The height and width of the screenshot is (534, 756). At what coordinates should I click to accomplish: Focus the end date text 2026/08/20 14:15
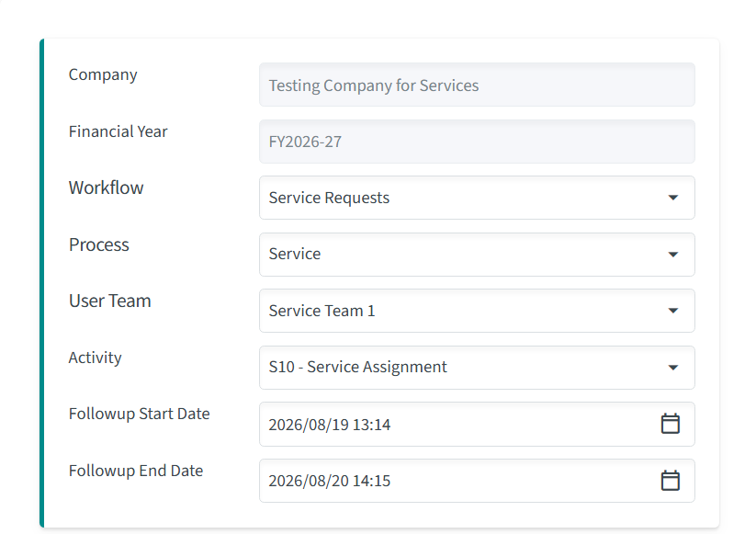[329, 481]
